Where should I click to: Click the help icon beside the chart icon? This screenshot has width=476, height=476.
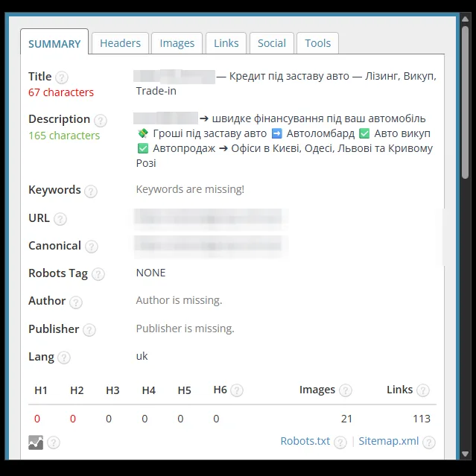coord(54,442)
